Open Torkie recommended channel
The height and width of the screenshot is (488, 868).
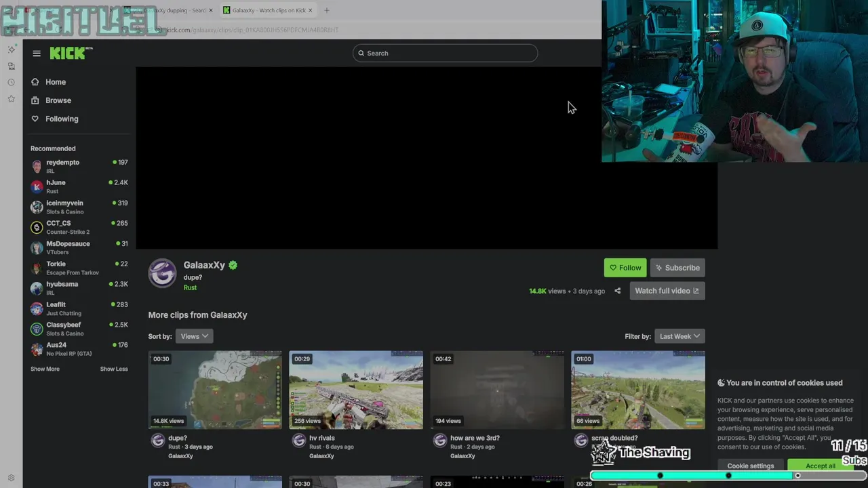coord(79,268)
